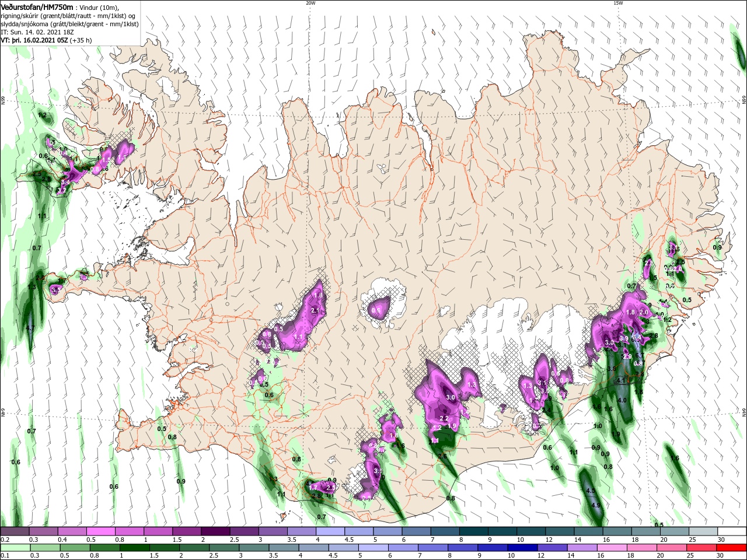
Task: Click the bright red swatch ending at 30
Action: [731, 548]
